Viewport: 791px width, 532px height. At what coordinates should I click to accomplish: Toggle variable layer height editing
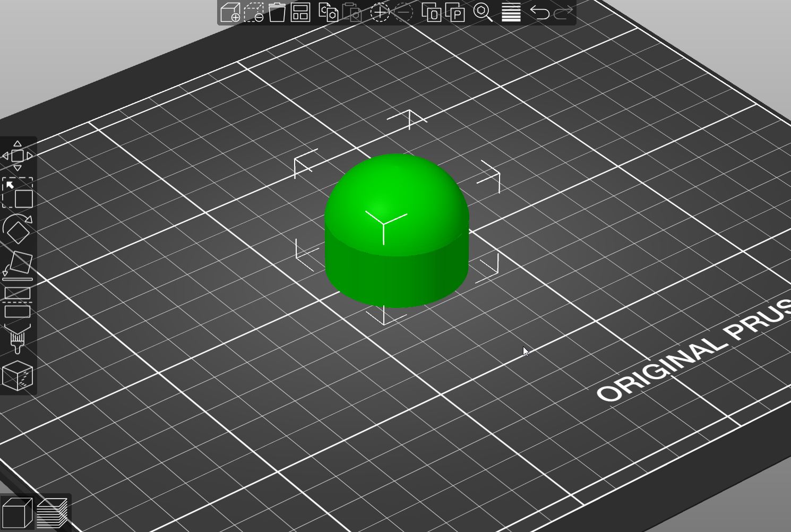[x=511, y=12]
